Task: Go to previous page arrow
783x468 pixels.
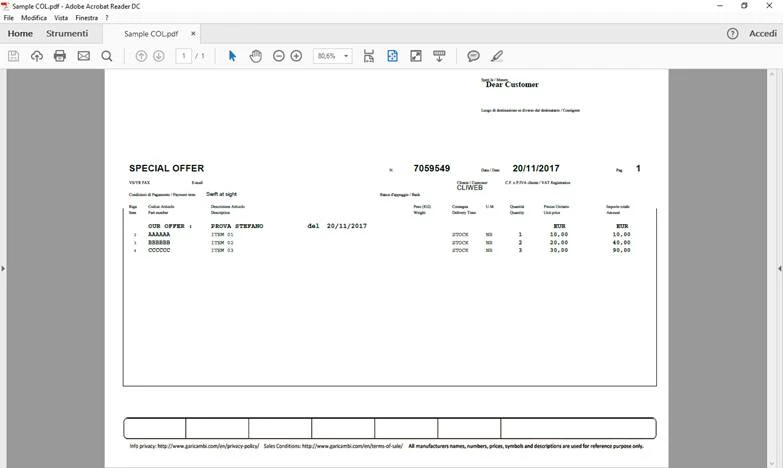Action: click(x=141, y=56)
